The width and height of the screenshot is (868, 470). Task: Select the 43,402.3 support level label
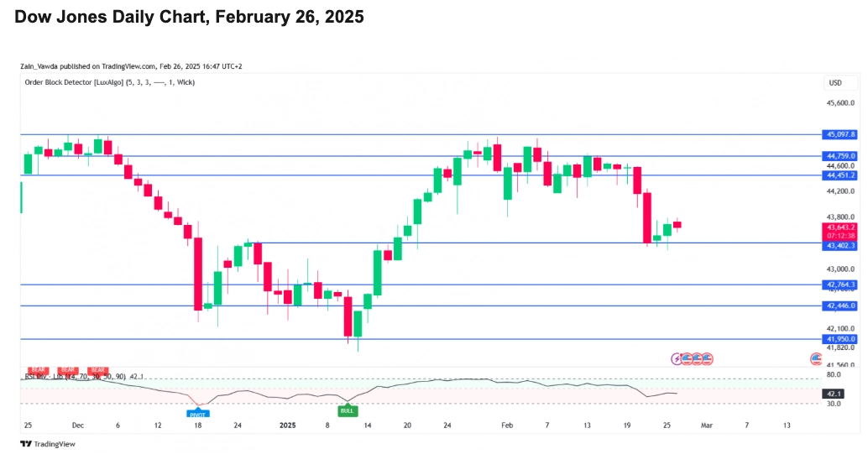tap(840, 245)
